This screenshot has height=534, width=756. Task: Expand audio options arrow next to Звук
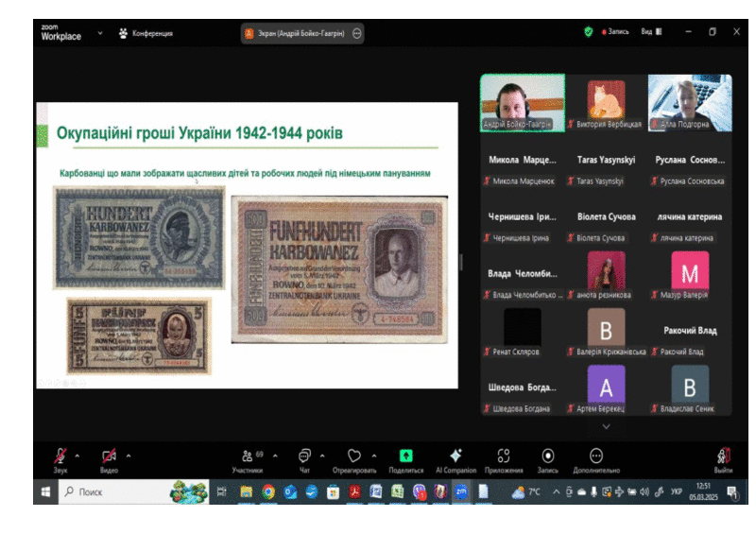pos(77,456)
